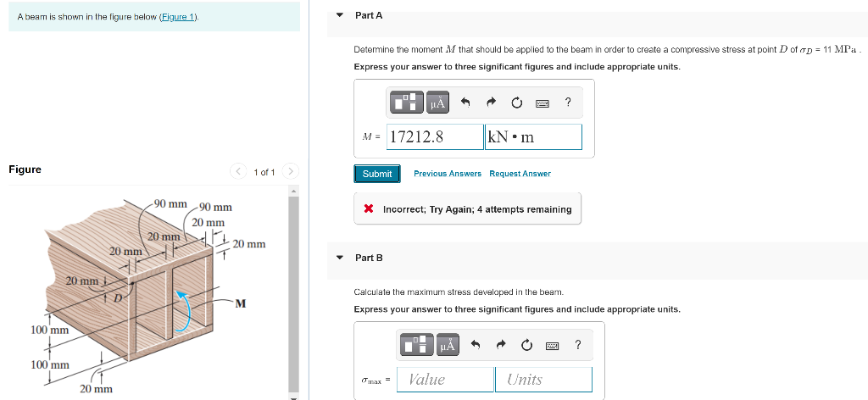Show keyboard shortcuts in Part B toolbar
The height and width of the screenshot is (400, 868).
pos(553,346)
